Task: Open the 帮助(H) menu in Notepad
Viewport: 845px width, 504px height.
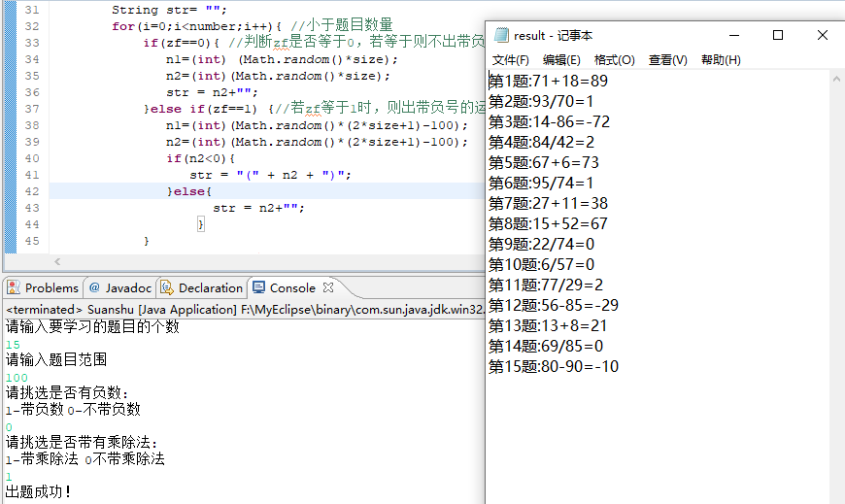Action: tap(721, 60)
